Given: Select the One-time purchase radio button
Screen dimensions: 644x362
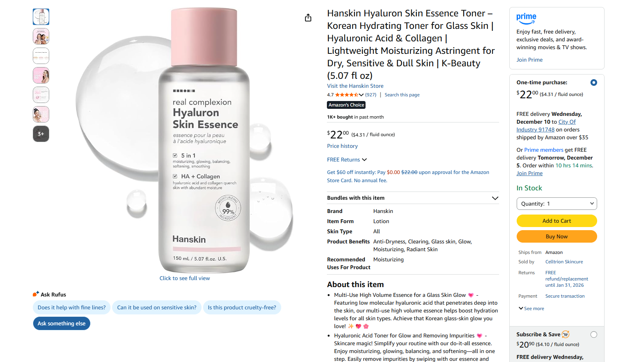Looking at the screenshot, I should (594, 83).
